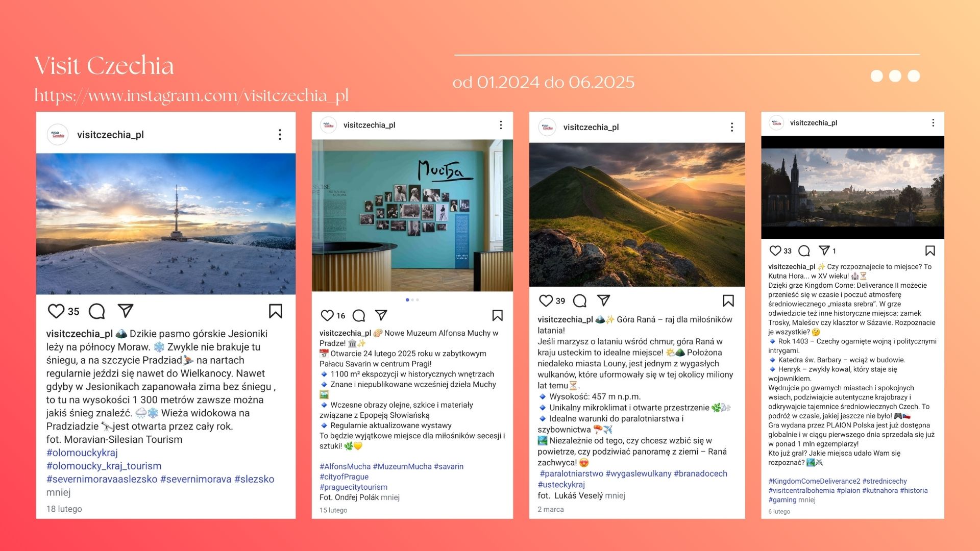Collapse Jesioniki caption with 'mniej'
This screenshot has width=980, height=551.
point(58,493)
